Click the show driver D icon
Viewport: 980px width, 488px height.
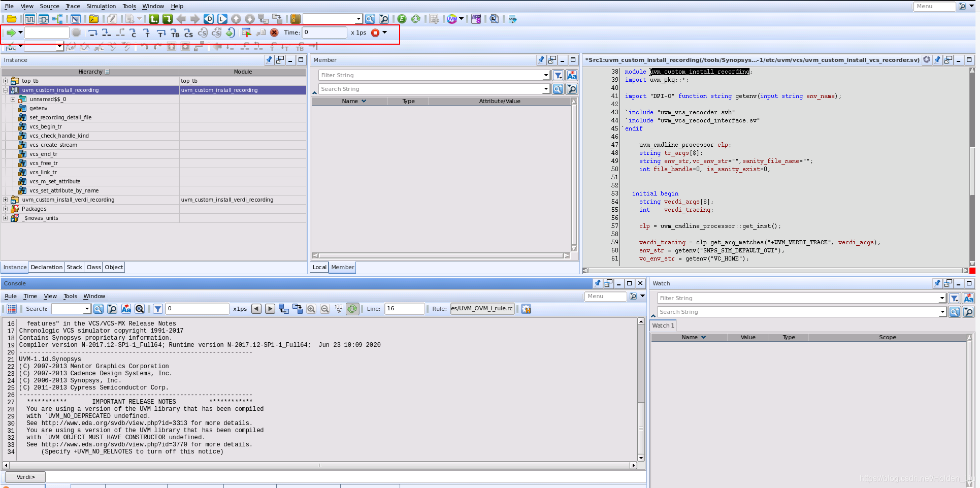pos(209,19)
